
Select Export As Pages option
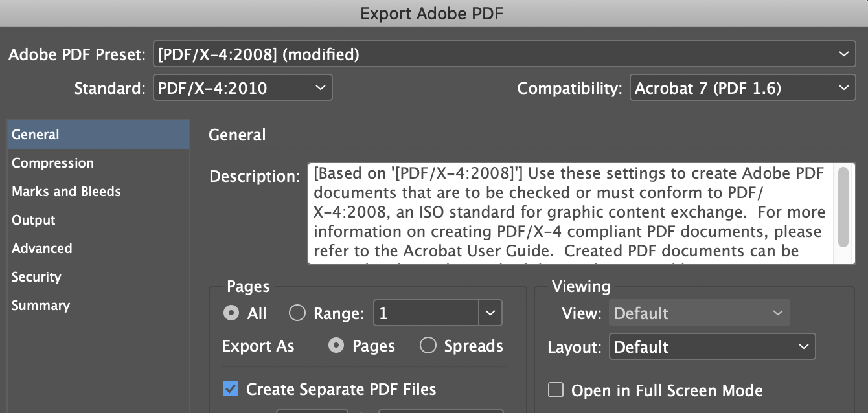(336, 346)
